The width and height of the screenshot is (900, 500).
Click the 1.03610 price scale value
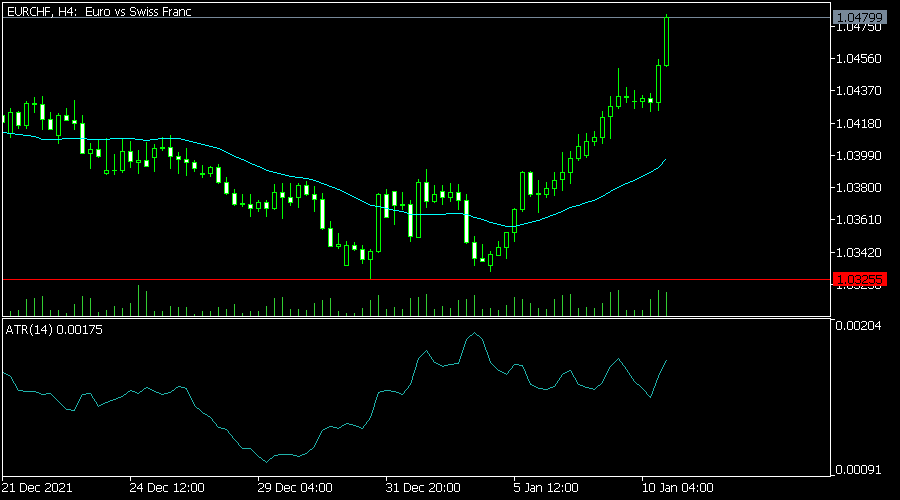859,220
